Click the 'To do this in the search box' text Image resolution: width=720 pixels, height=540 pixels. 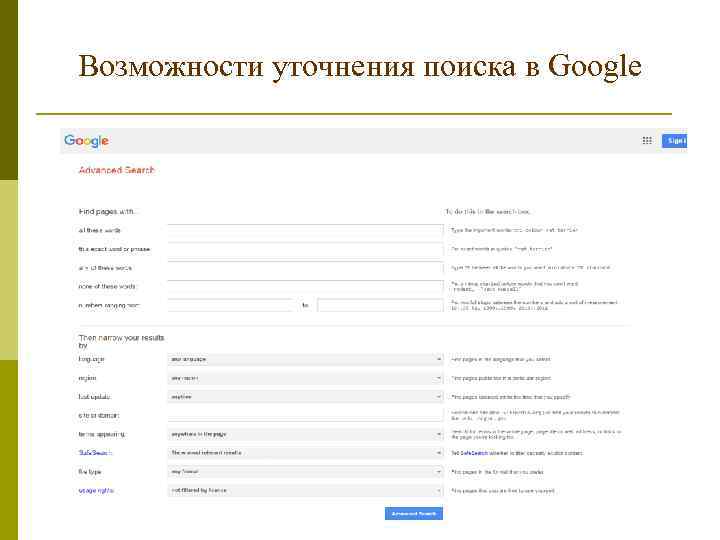click(x=487, y=212)
